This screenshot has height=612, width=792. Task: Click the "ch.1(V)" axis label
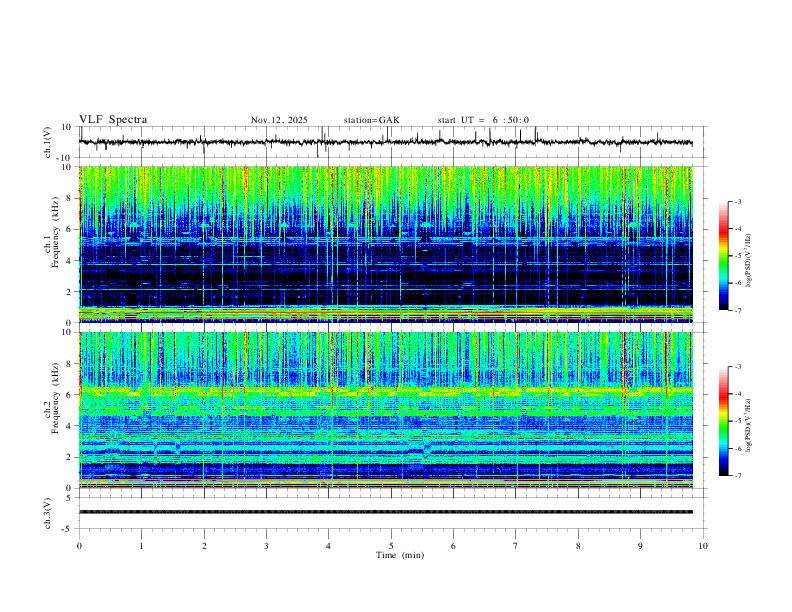(48, 142)
